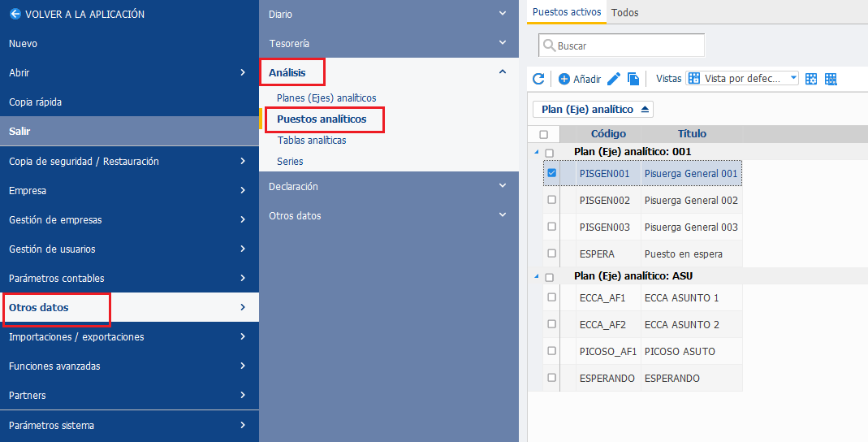The width and height of the screenshot is (868, 442).
Task: Switch to the Todos tab
Action: coord(625,12)
